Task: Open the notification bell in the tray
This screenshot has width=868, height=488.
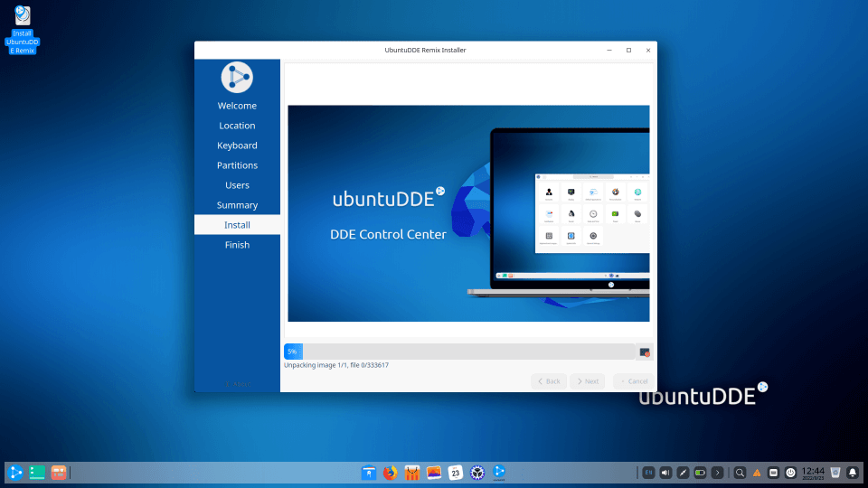Action: tap(852, 472)
